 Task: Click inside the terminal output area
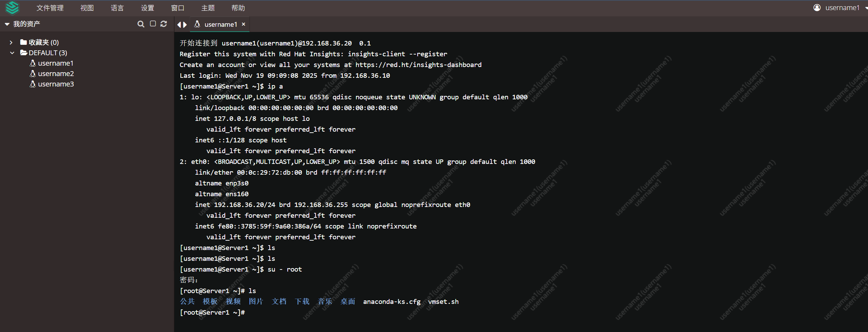(486, 174)
